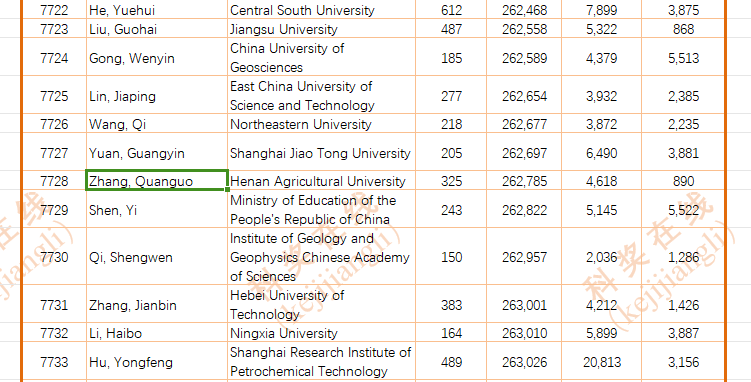The height and width of the screenshot is (382, 751).
Task: Click the Northeastern University cell
Action: click(x=321, y=124)
